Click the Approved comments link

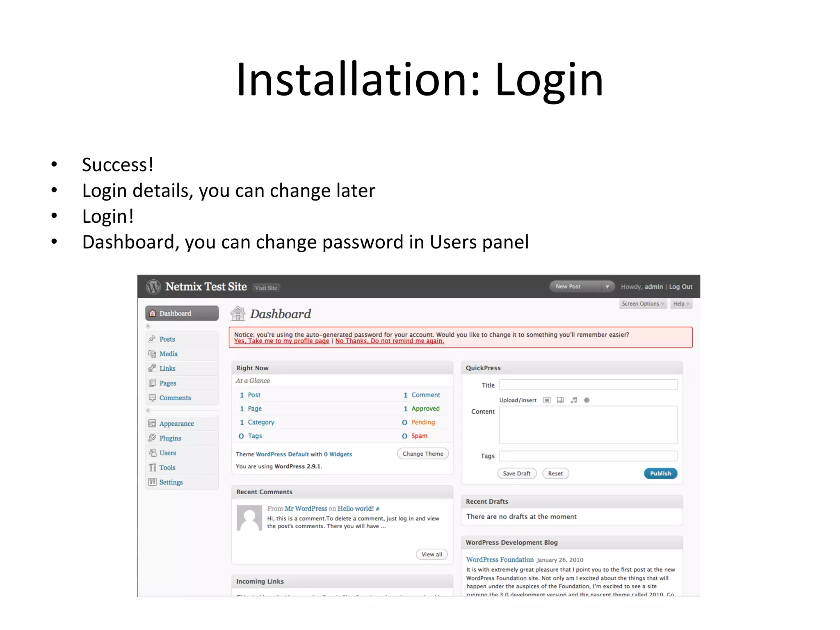(425, 409)
